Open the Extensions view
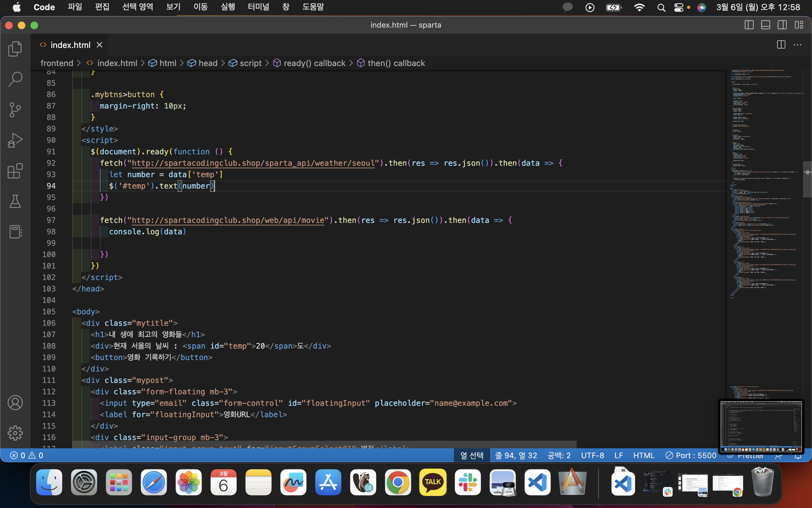 coord(15,171)
